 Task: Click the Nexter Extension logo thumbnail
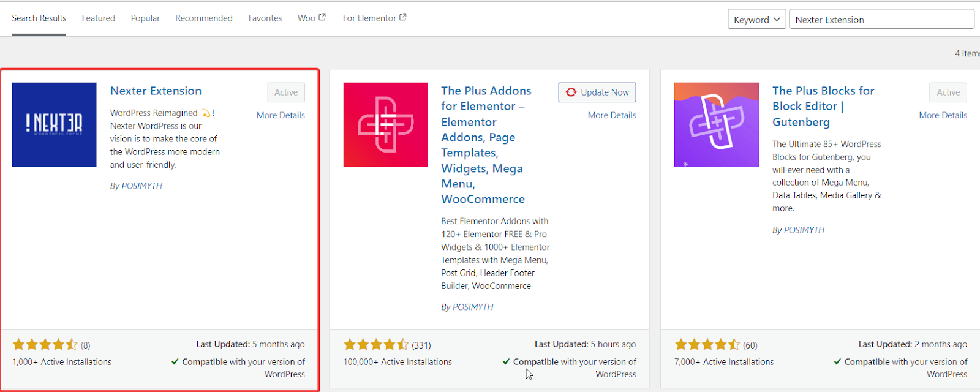click(54, 125)
